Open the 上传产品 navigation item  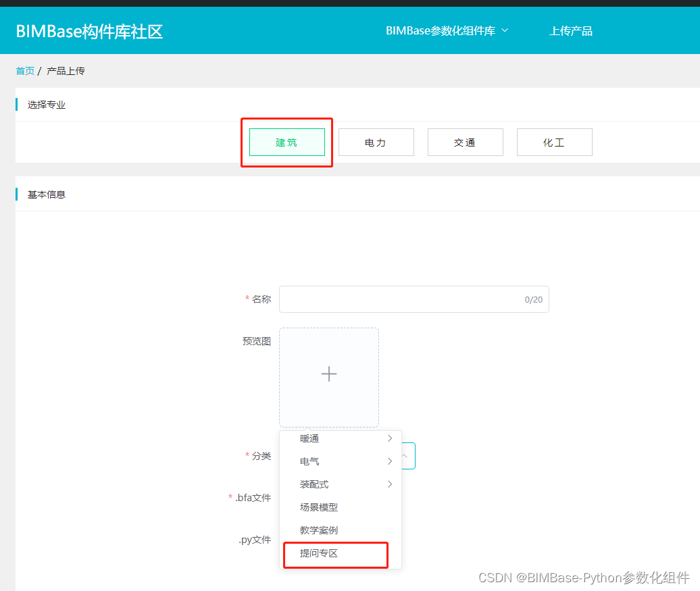click(570, 31)
